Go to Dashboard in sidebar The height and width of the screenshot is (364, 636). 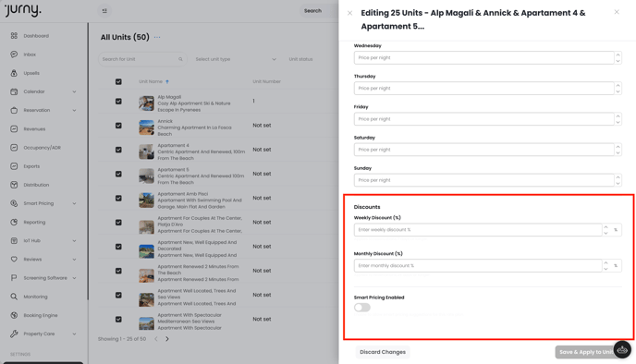click(36, 36)
